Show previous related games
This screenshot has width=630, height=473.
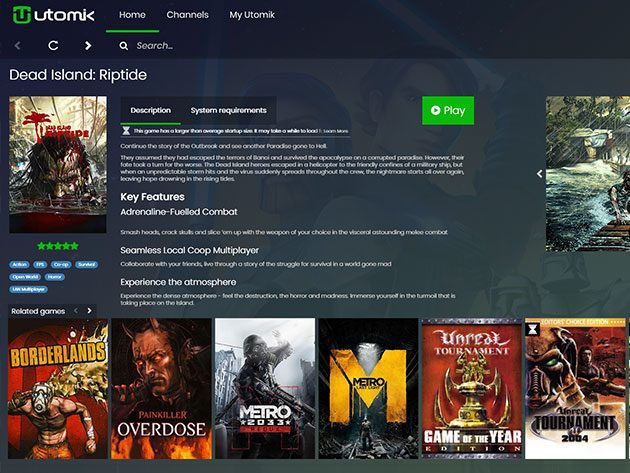(76, 311)
